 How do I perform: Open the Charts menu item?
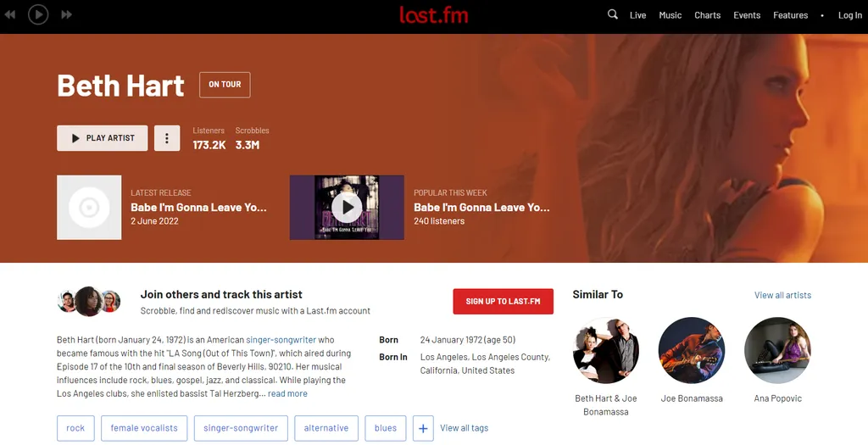[708, 15]
